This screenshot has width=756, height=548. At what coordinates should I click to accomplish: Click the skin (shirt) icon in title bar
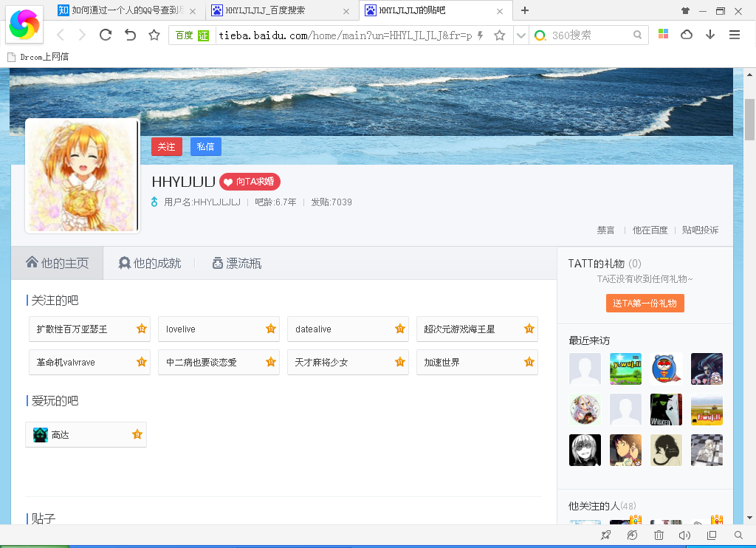coord(685,10)
